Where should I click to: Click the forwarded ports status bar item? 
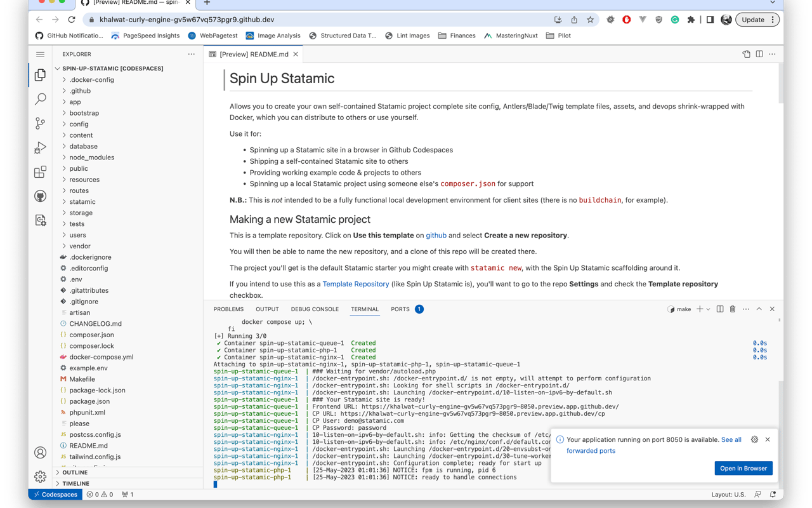128,495
